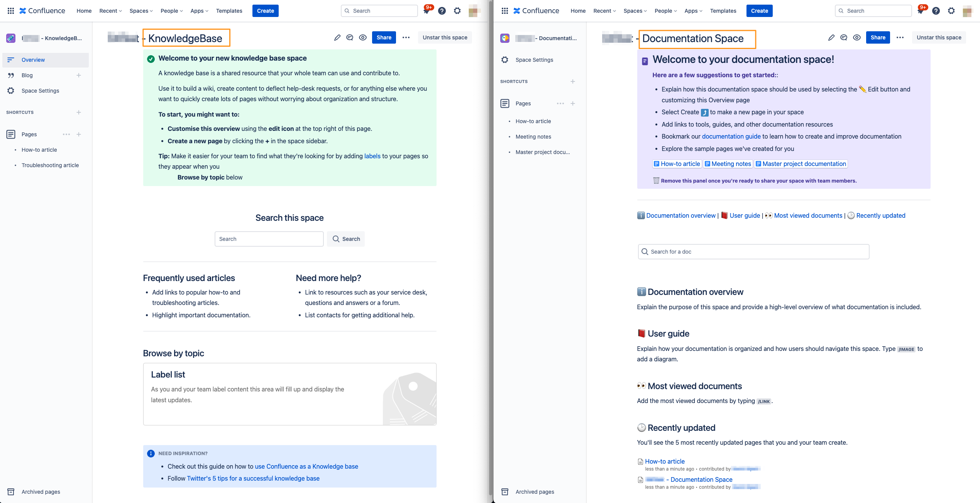The image size is (980, 503).
Task: Select Overview in KnowledgeBase sidebar
Action: pyautogui.click(x=33, y=60)
